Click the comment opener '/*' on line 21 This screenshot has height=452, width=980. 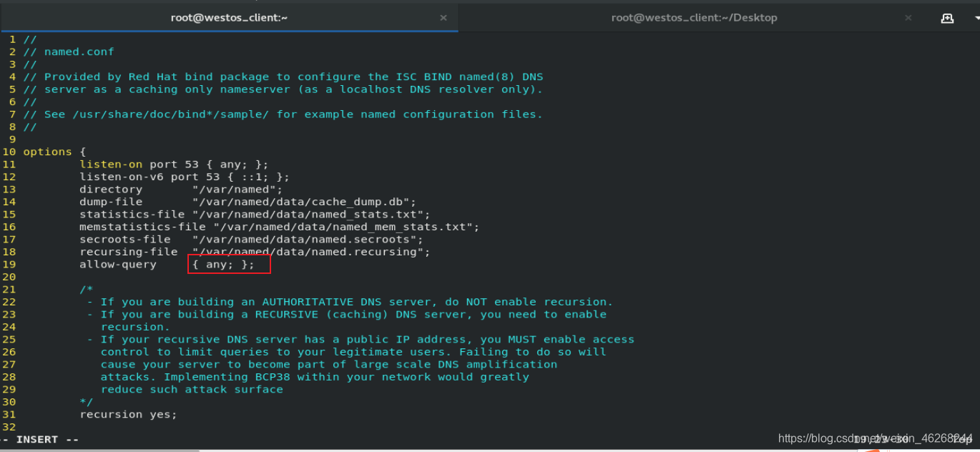[x=87, y=289]
